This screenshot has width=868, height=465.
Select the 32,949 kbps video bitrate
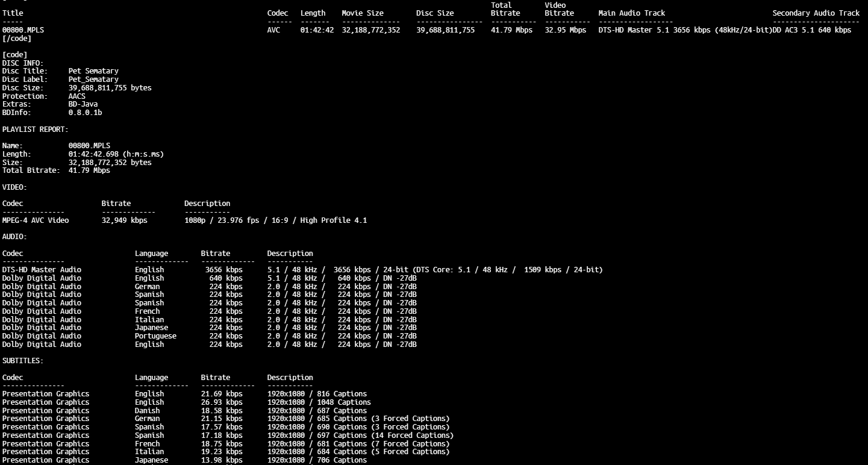point(124,220)
